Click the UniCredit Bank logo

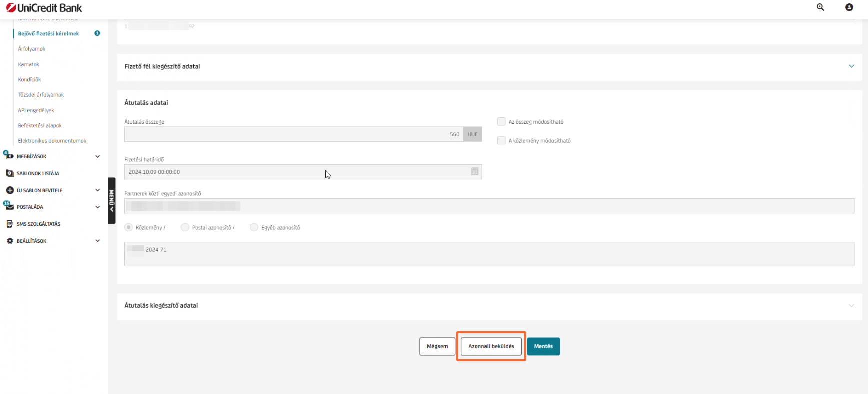(x=44, y=8)
